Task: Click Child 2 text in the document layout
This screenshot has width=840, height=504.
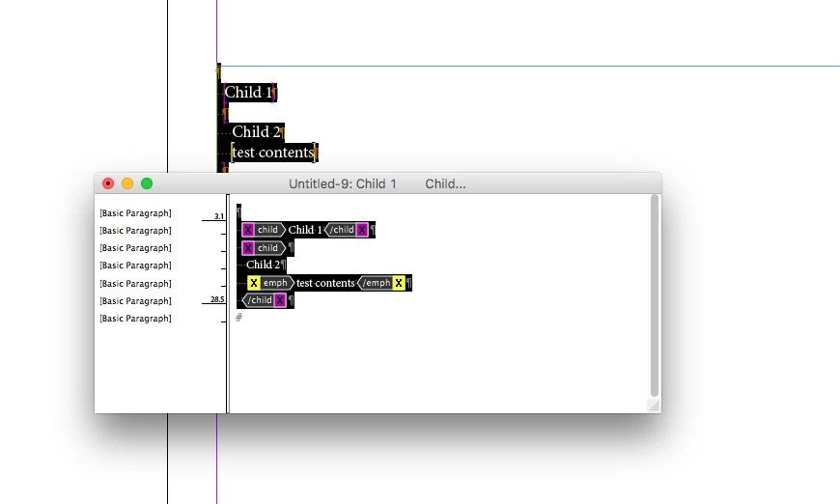Action: tap(256, 131)
